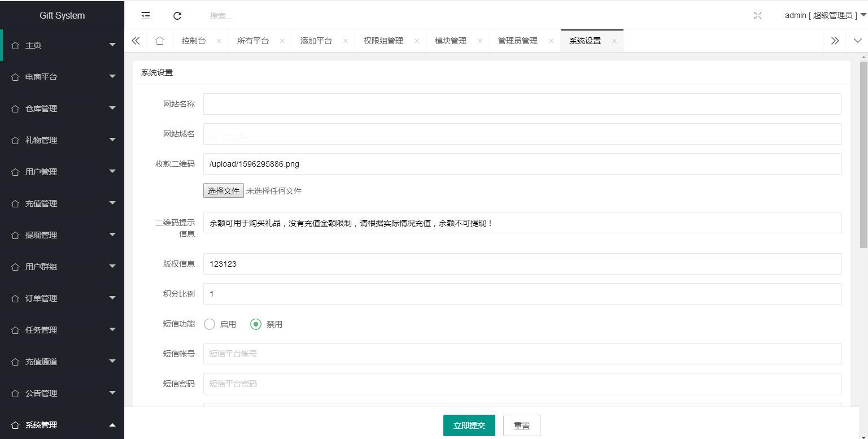The image size is (868, 439).
Task: Click the 版权信息 field containing 123123
Action: [x=522, y=264]
